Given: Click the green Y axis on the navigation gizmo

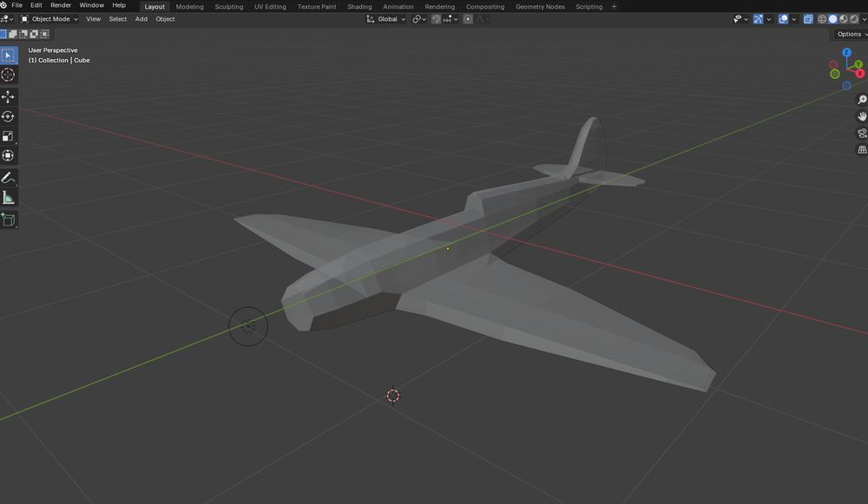Looking at the screenshot, I should 858,64.
